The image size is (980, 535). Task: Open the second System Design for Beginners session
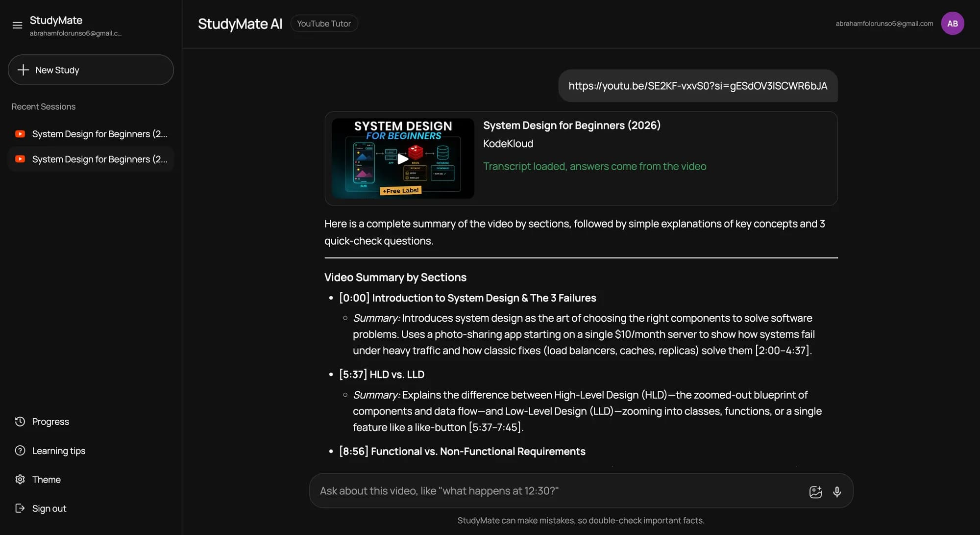pos(91,159)
